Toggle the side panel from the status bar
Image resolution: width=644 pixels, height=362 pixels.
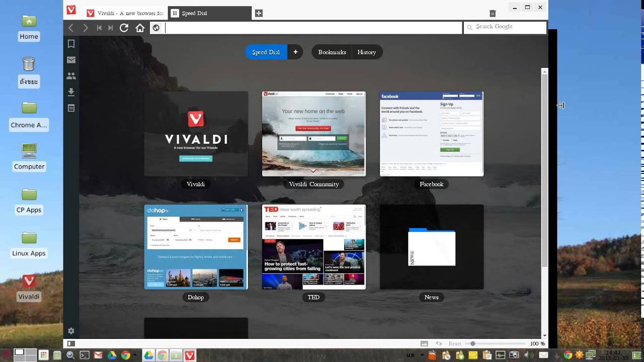[71, 344]
